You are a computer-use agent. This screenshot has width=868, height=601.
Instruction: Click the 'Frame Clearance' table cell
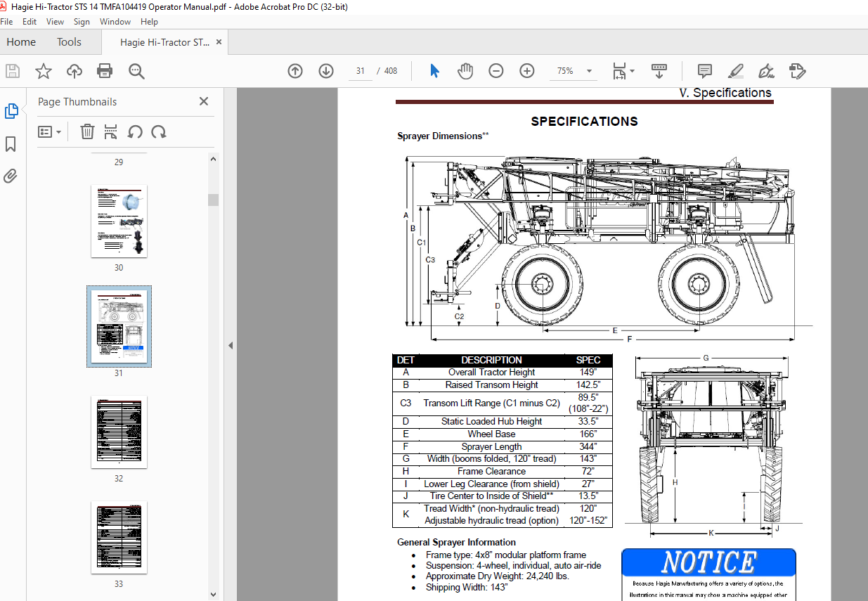coord(491,472)
